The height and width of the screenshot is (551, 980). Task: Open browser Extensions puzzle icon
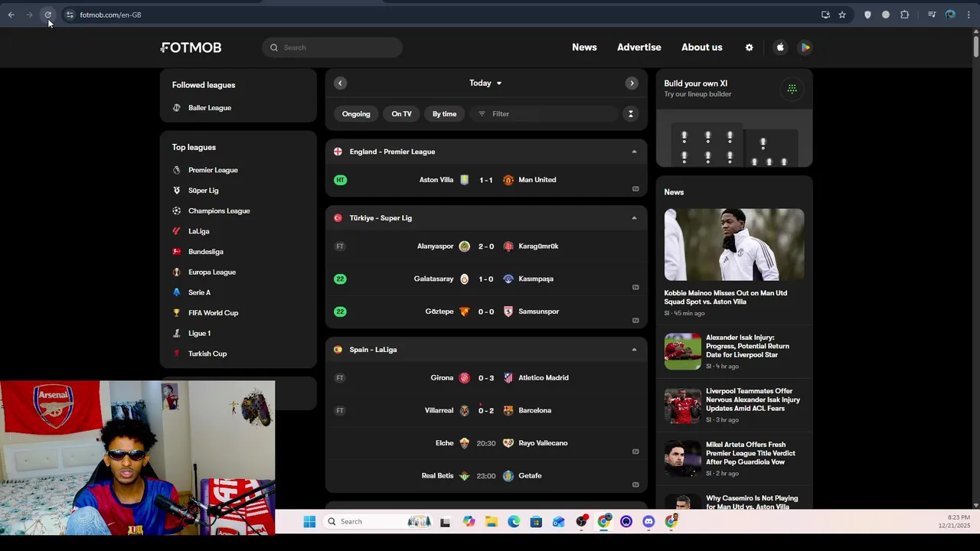(x=904, y=15)
